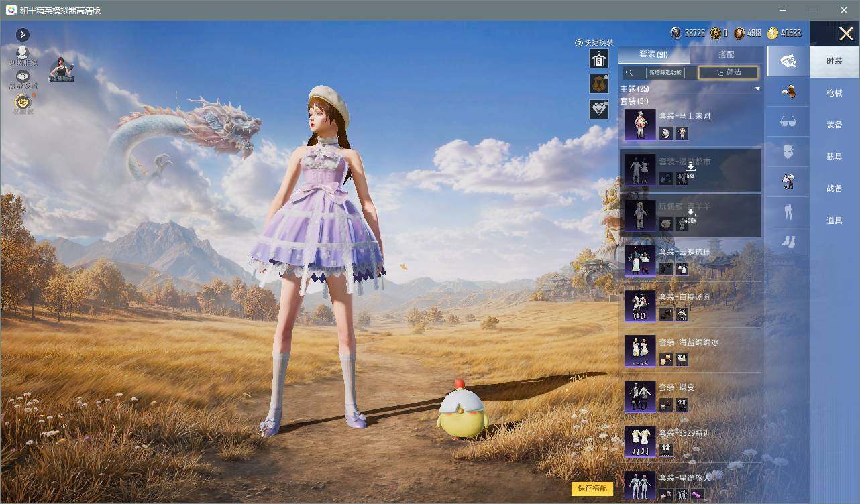The height and width of the screenshot is (504, 860).
Task: Select the 套装-海盐绵绵冰 outfit thumbnail
Action: pos(640,351)
